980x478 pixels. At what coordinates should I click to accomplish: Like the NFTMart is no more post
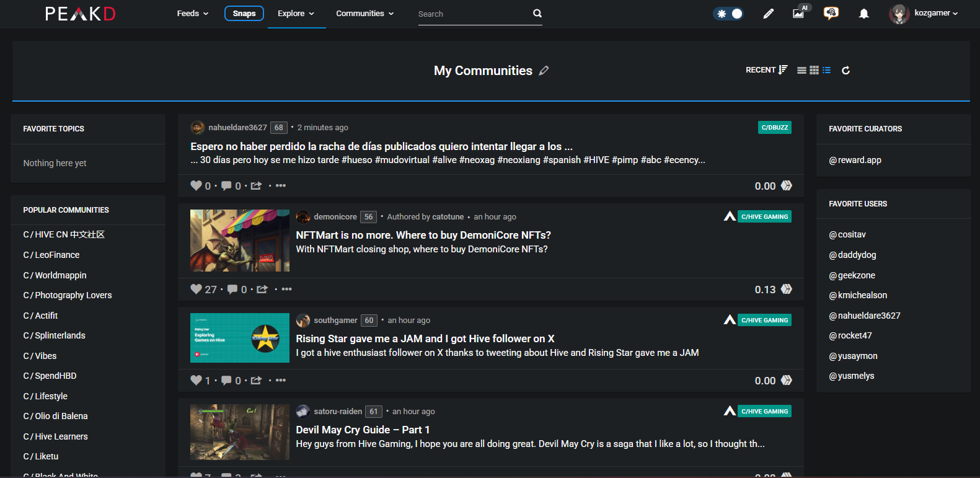(196, 289)
